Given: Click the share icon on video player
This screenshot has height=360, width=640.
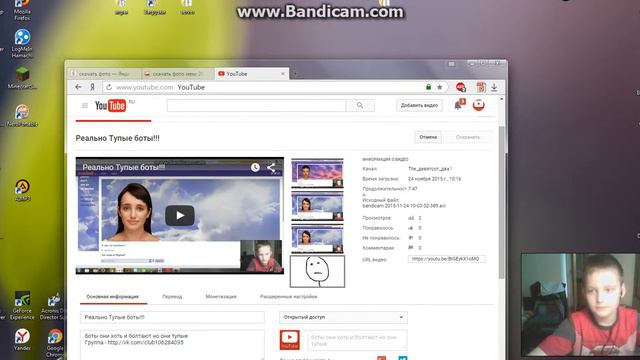Looking at the screenshot, I should [x=271, y=167].
